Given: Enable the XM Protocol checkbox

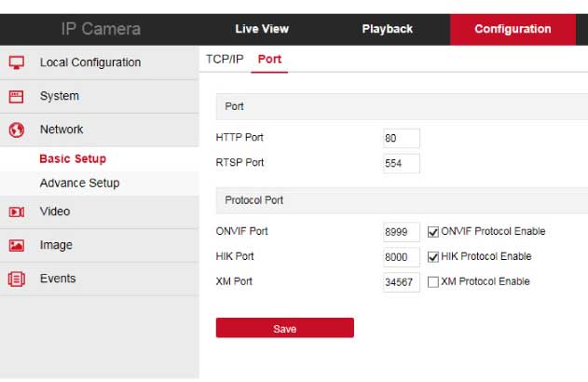Looking at the screenshot, I should [433, 282].
